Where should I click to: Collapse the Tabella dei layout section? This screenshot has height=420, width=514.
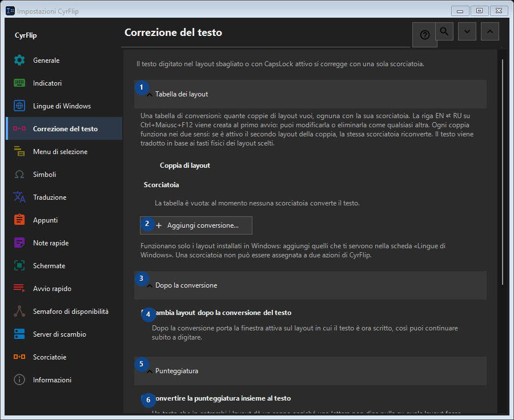[x=310, y=94]
